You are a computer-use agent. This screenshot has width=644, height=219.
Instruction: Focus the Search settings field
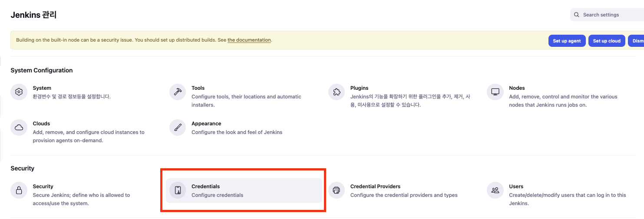607,15
